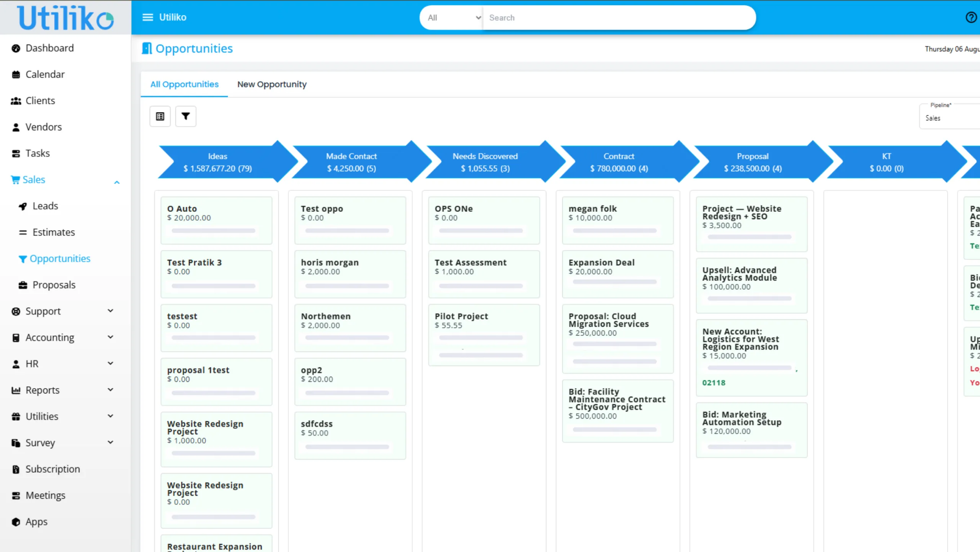Screen dimensions: 980x552
Task: Open Proposal: Cloud Migration Services card
Action: 618,339
